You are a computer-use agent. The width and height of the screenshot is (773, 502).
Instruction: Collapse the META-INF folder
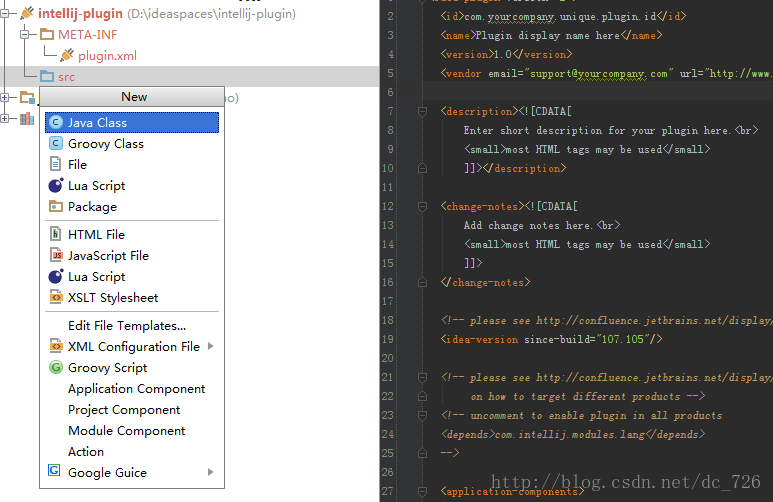coord(25,35)
